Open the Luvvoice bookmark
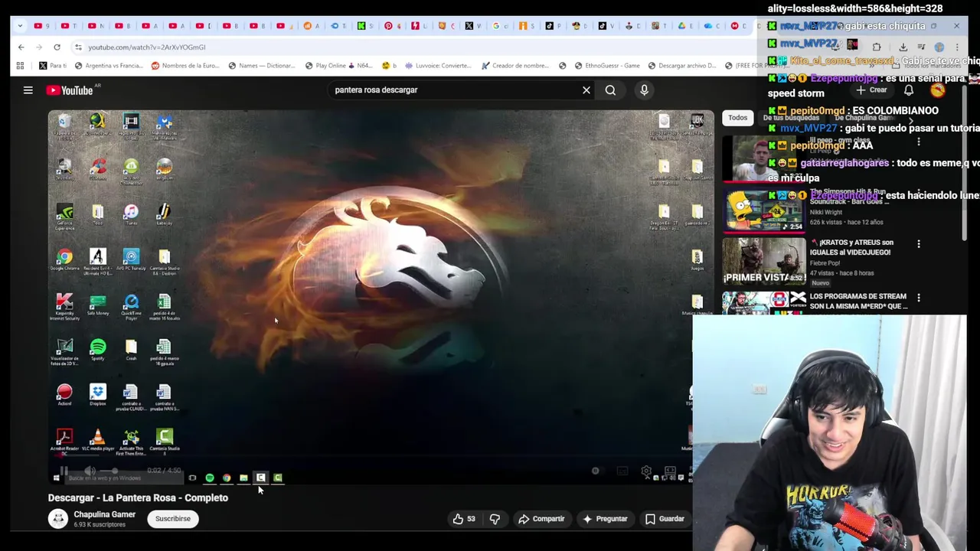 point(438,66)
